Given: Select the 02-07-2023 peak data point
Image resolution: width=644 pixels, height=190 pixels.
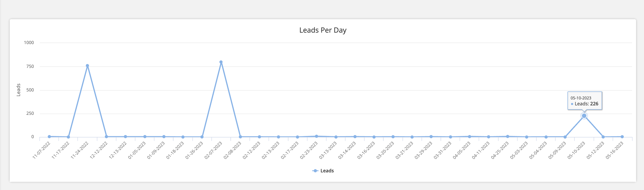Looking at the screenshot, I should pos(221,62).
